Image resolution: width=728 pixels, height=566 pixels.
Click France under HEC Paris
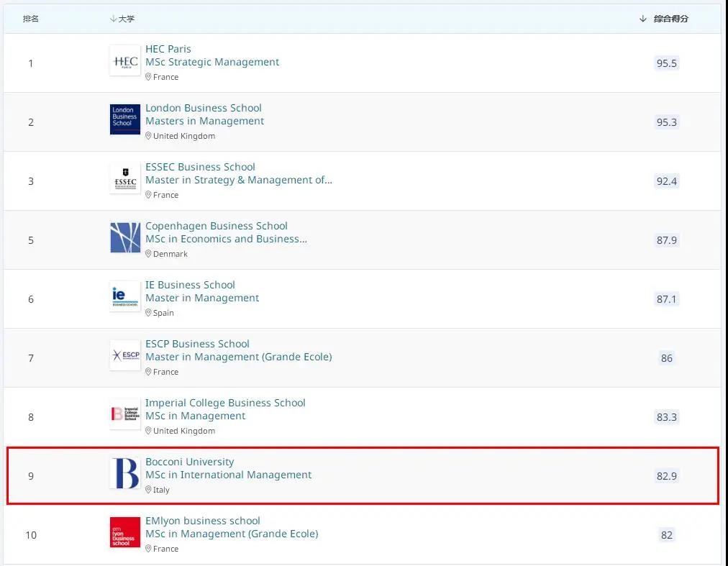(165, 77)
